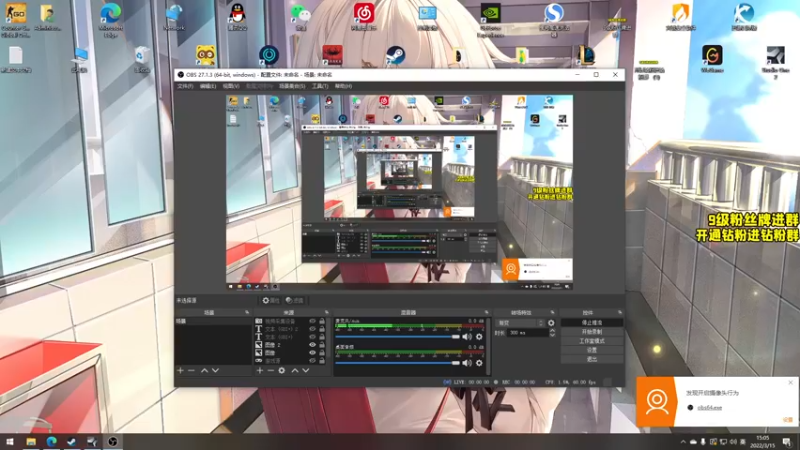The height and width of the screenshot is (450, 800).
Task: Close the camera notification popup
Action: click(x=790, y=382)
